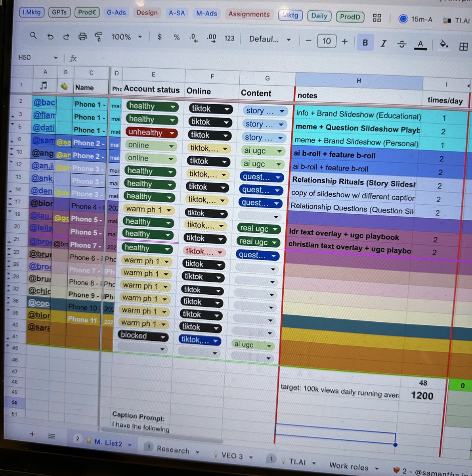Image resolution: width=472 pixels, height=476 pixels.
Task: Format as percent with % icon
Action: point(177,37)
